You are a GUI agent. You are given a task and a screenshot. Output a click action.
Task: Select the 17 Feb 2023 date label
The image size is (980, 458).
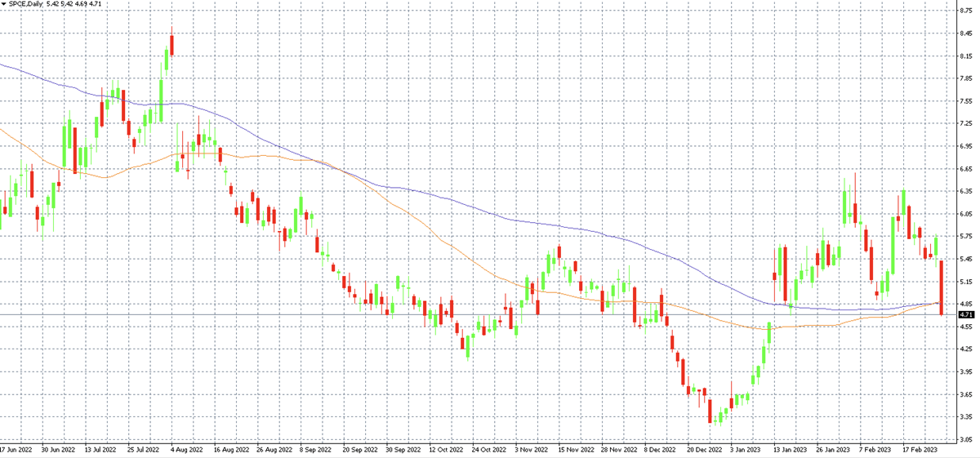tap(921, 449)
